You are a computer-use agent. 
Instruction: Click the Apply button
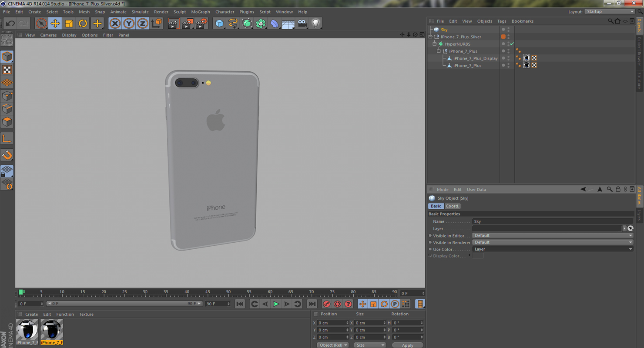click(x=408, y=345)
